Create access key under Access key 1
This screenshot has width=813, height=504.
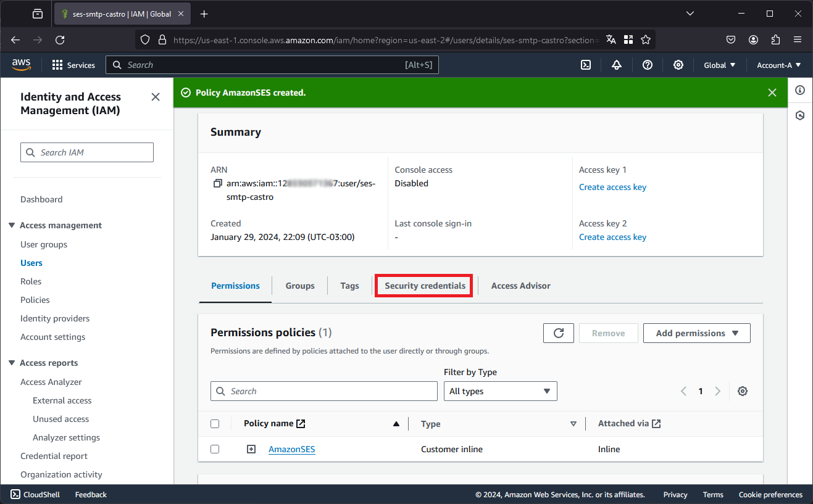[x=612, y=187]
